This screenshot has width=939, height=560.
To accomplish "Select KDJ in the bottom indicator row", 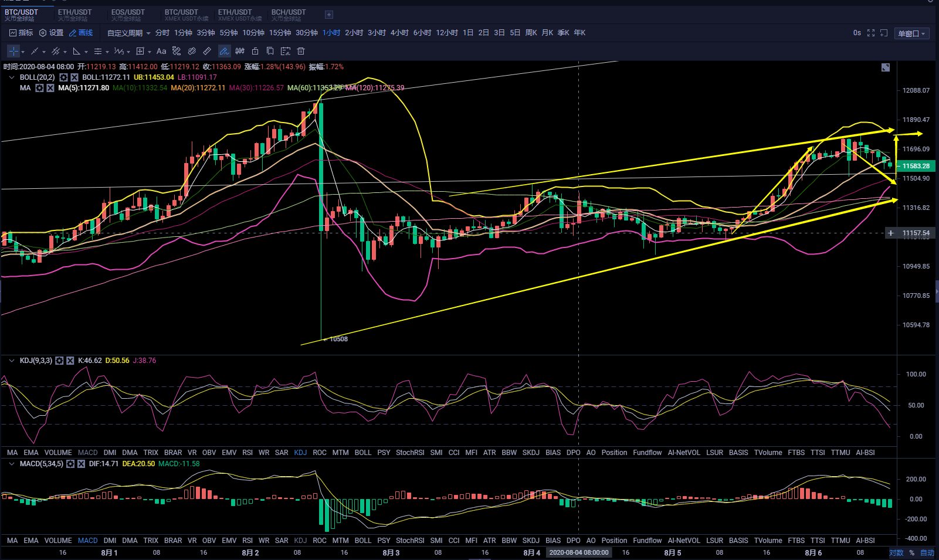I will [x=300, y=541].
